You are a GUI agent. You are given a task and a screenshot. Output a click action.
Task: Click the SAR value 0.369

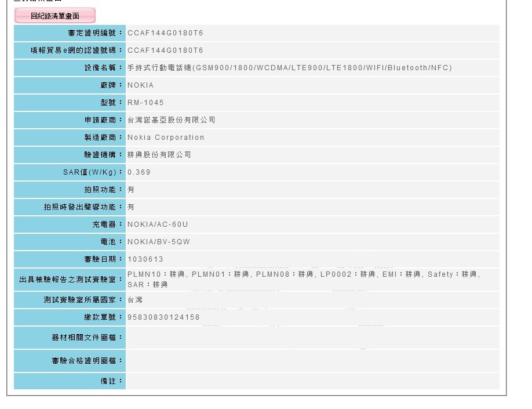pos(139,172)
